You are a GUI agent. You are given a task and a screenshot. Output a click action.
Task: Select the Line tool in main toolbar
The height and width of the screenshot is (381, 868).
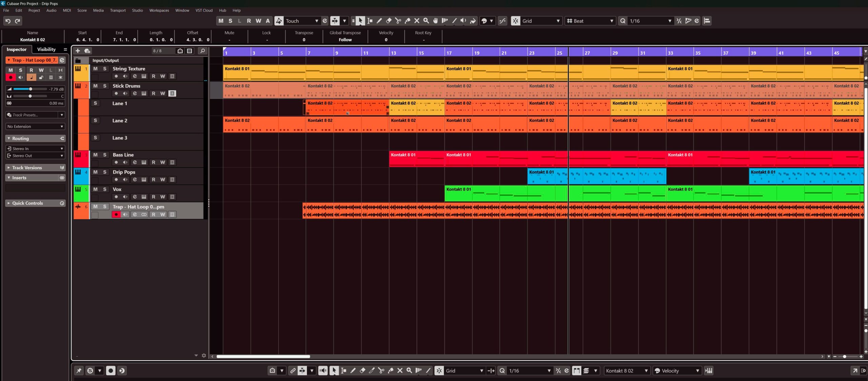(x=454, y=21)
